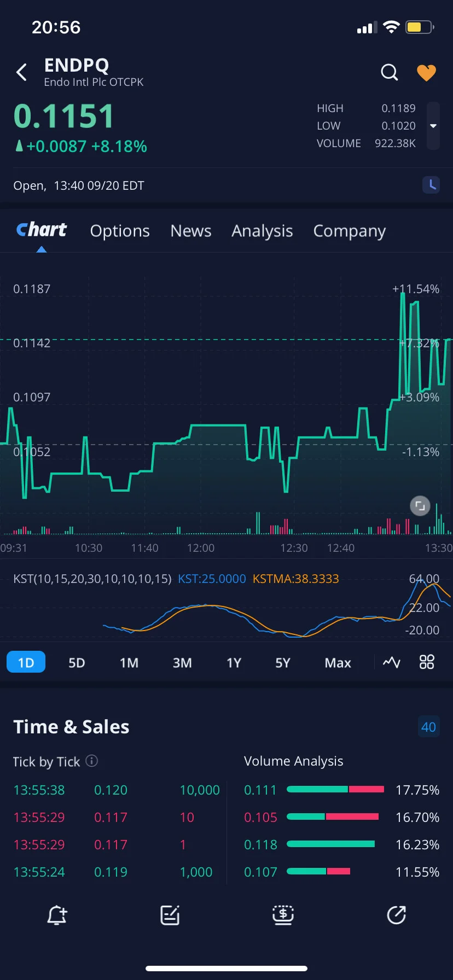Select the 1M time range
Image resolution: width=453 pixels, height=980 pixels.
[129, 663]
